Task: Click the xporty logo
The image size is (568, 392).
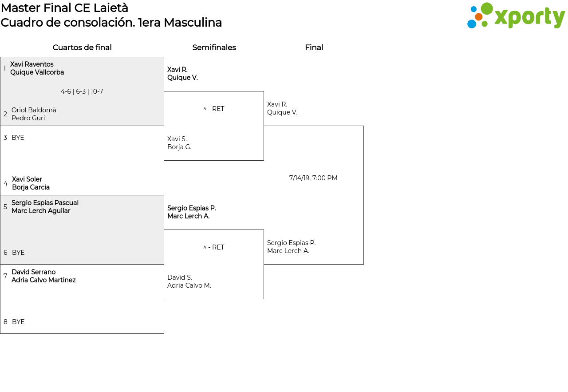Action: click(x=516, y=16)
